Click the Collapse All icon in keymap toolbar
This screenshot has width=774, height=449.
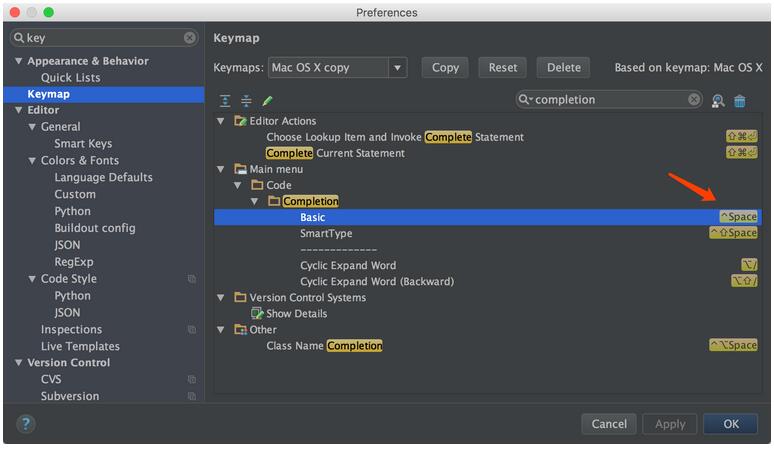246,101
